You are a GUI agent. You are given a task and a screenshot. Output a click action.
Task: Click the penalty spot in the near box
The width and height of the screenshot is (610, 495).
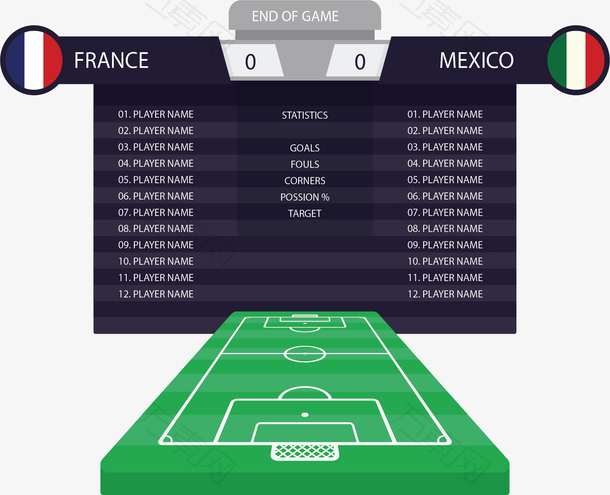(305, 415)
